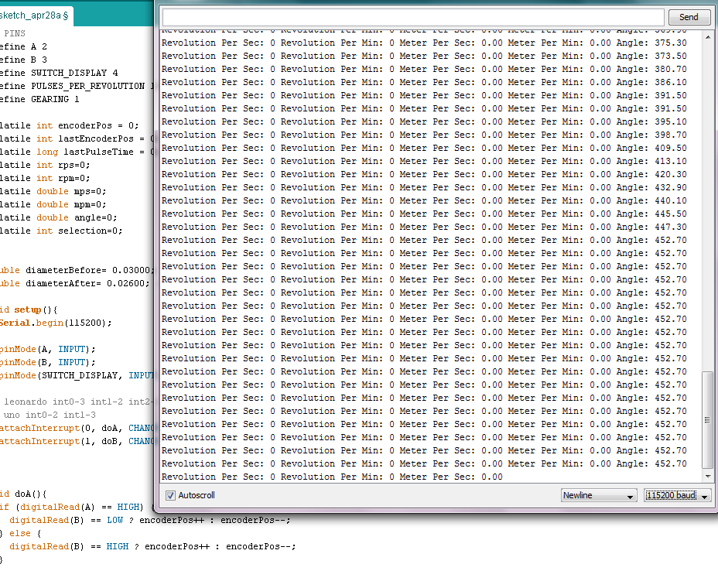Click the doA() function definition line

[23, 494]
